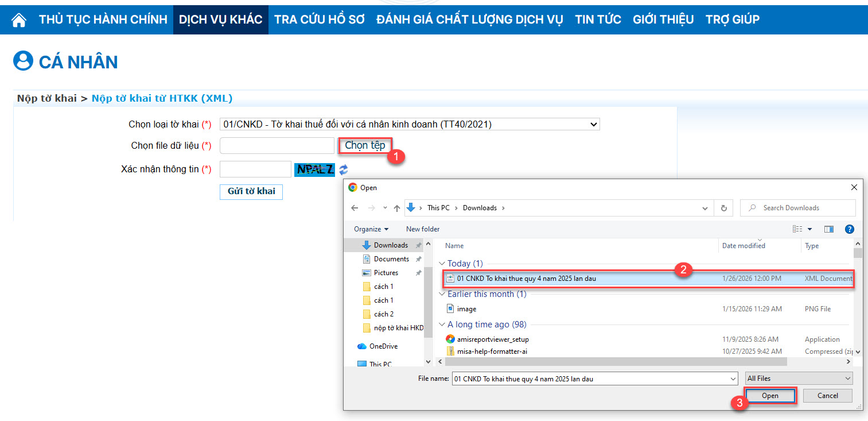Open 'THỦ TỤC HÀNH CHÍNH' menu

tap(103, 20)
